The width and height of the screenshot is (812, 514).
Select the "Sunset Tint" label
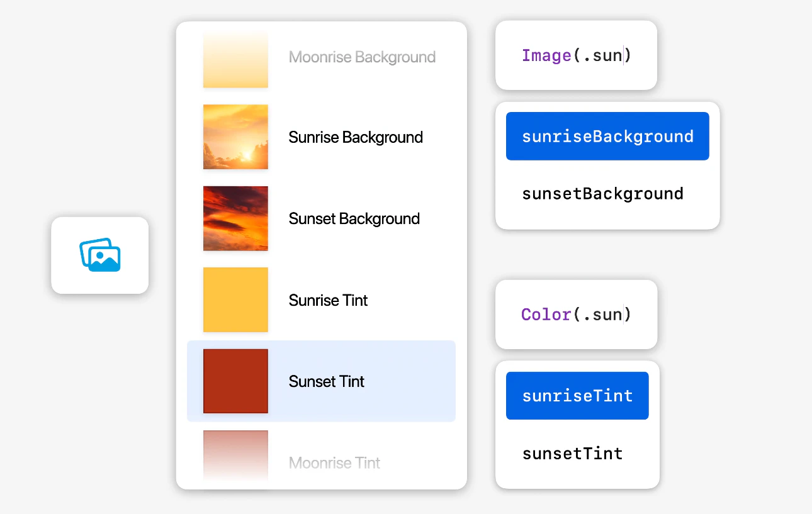(327, 381)
